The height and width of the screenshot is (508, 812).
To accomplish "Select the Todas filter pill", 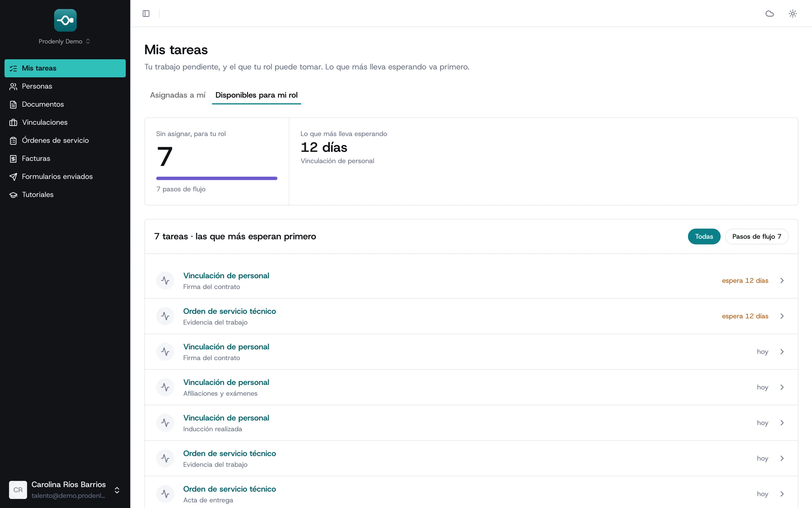I will point(704,237).
